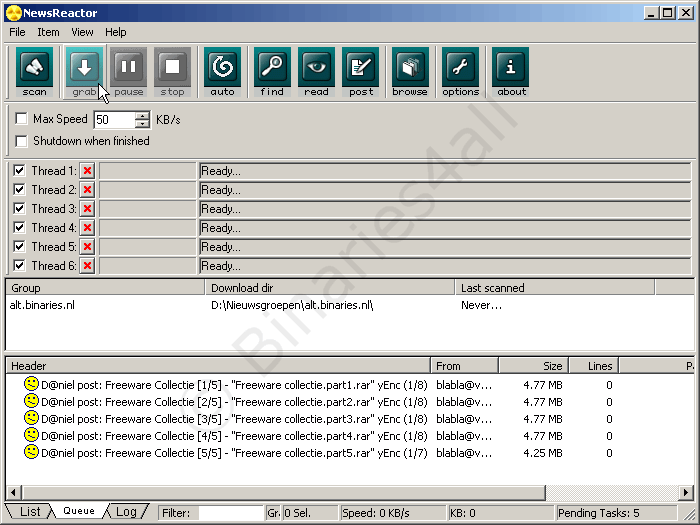Open the browse files icon

[410, 71]
